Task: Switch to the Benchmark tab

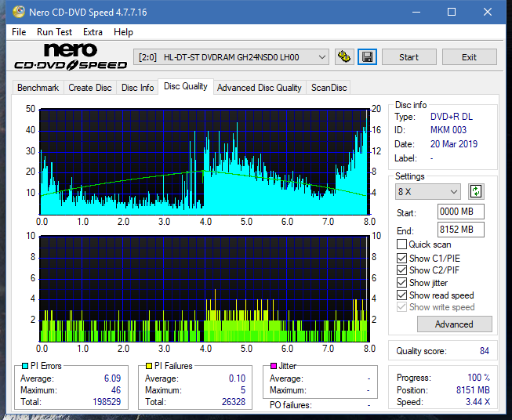Action: (x=38, y=88)
